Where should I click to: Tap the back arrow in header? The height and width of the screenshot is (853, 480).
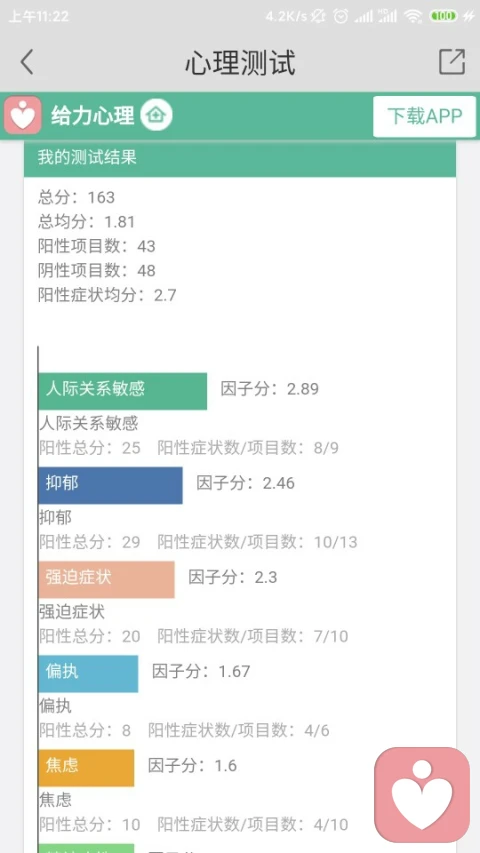pyautogui.click(x=27, y=61)
